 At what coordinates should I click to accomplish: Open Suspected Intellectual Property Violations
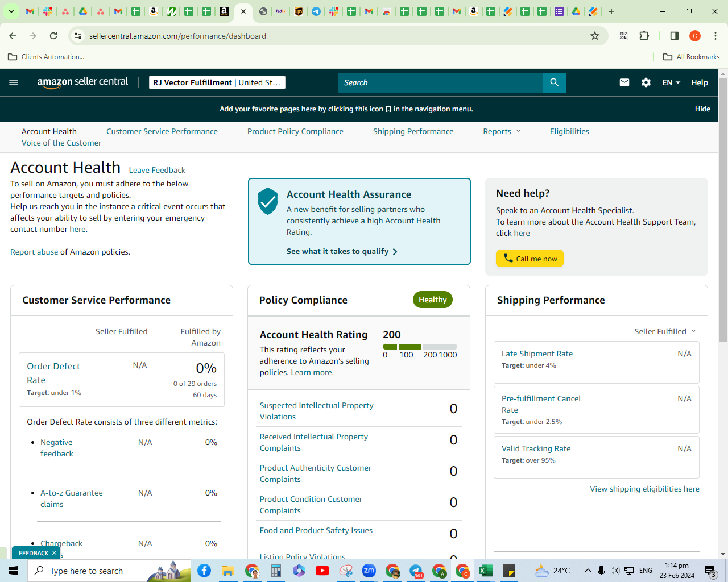316,411
